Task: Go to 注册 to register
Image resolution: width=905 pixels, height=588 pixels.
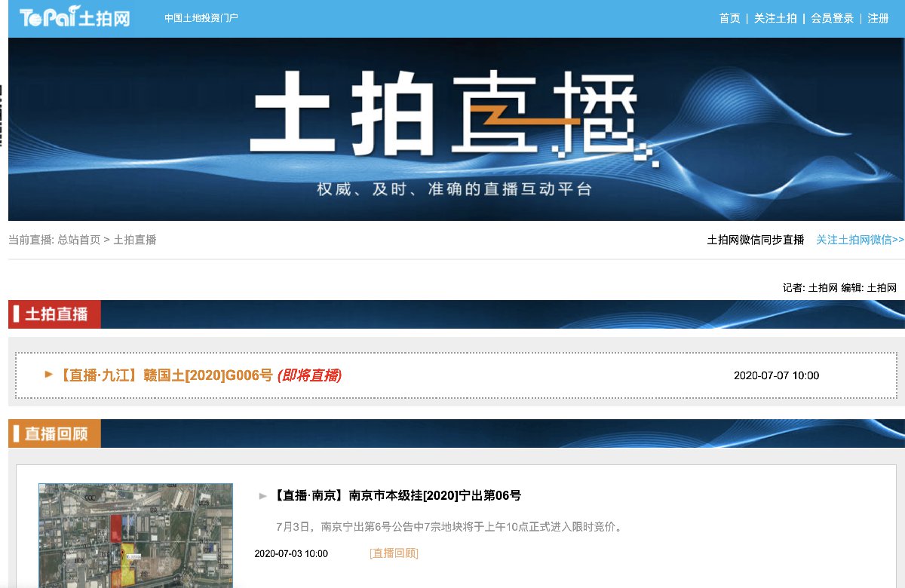Action: pos(878,18)
